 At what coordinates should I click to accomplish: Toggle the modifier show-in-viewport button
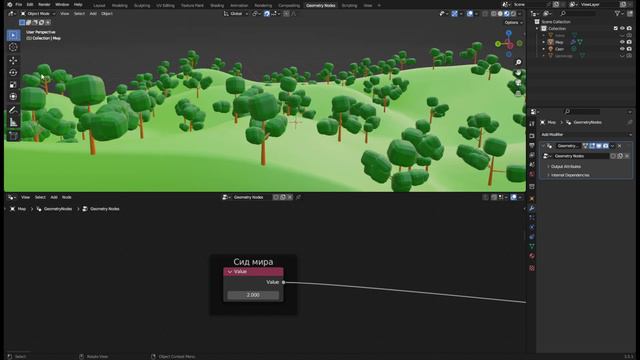(599, 146)
